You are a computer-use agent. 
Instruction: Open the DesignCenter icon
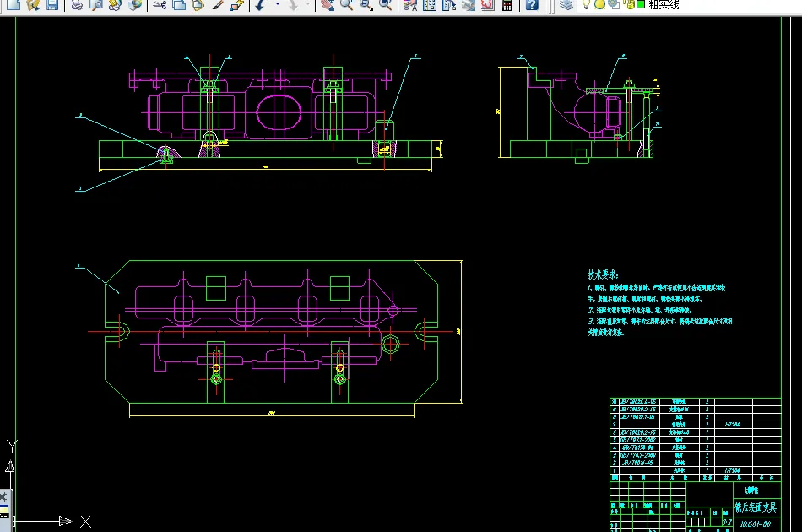[430, 4]
